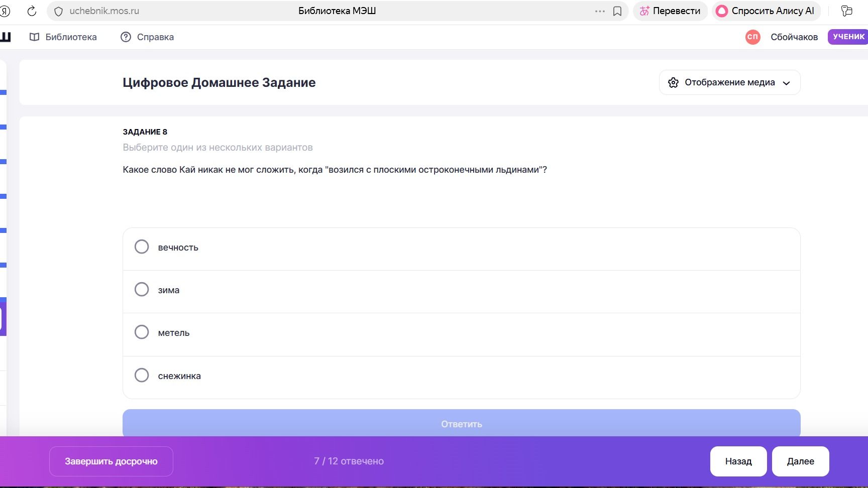
Task: Select the снежинка answer option
Action: point(461,377)
